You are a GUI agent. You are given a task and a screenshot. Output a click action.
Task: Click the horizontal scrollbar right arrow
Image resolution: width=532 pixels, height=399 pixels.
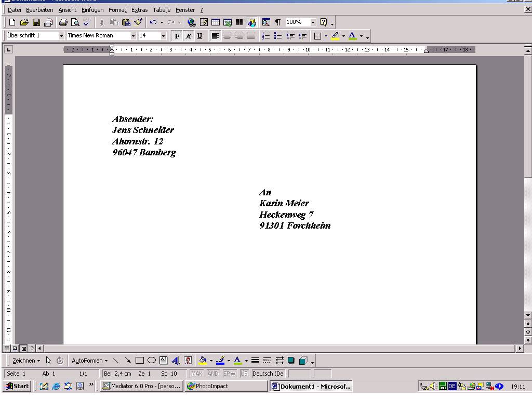click(520, 349)
